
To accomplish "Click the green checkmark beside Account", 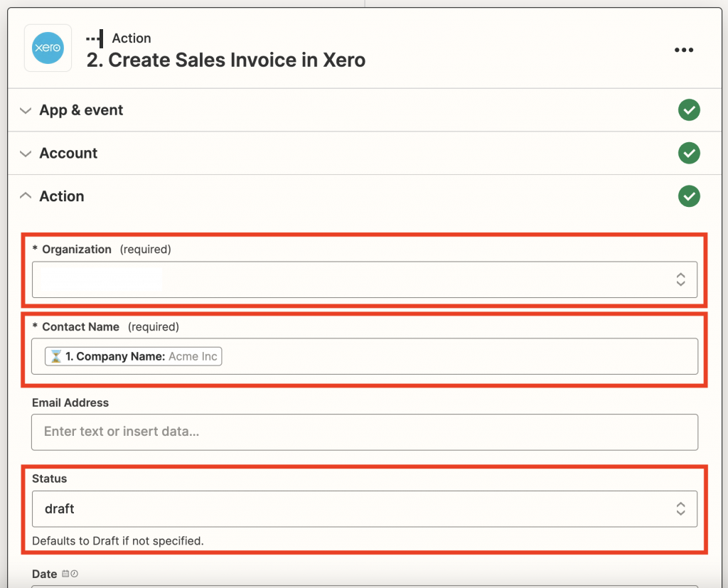I will click(x=689, y=154).
